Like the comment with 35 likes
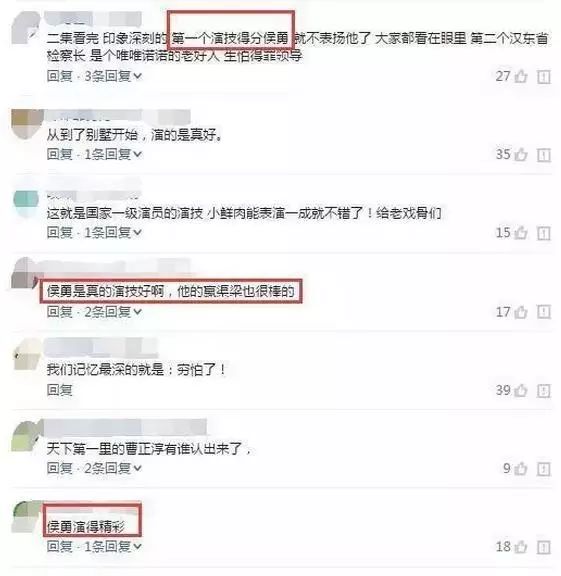The height and width of the screenshot is (576, 561). [x=521, y=155]
